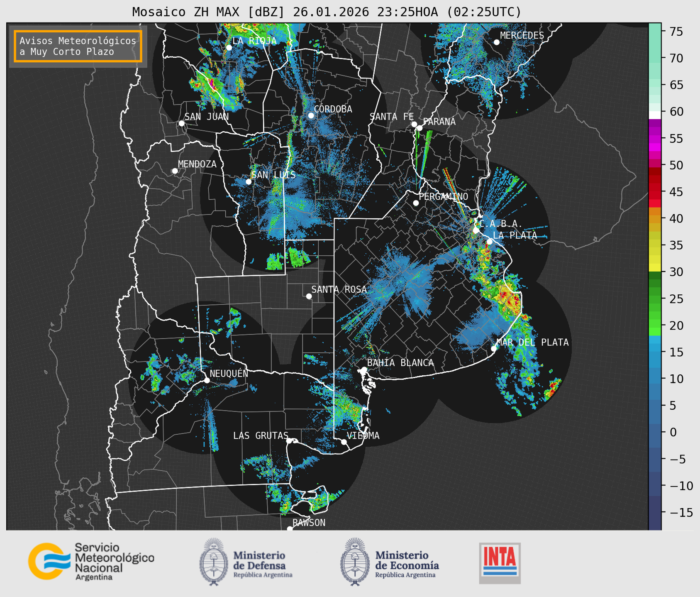
Task: Click the 45 value on the dBZ scale
Action: click(x=676, y=192)
